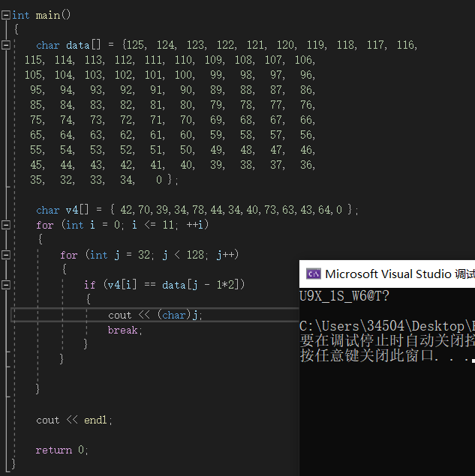475x476 pixels.
Task: Click the 'main' function name
Action: click(48, 15)
